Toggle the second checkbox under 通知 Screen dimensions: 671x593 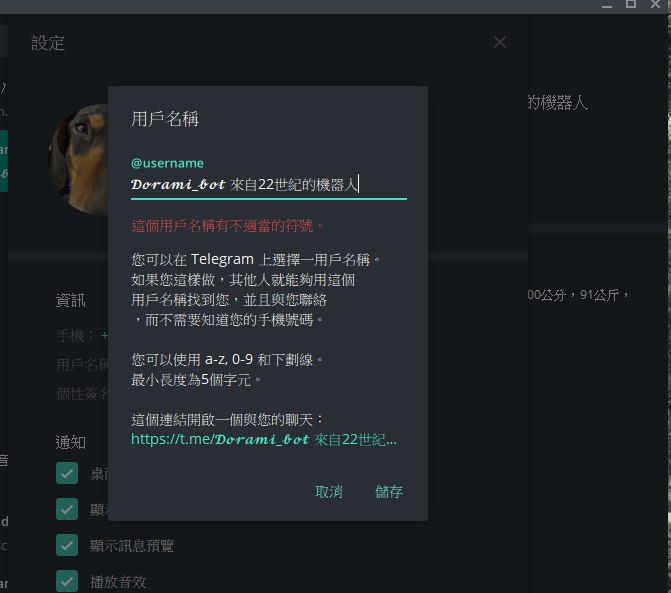(67, 509)
